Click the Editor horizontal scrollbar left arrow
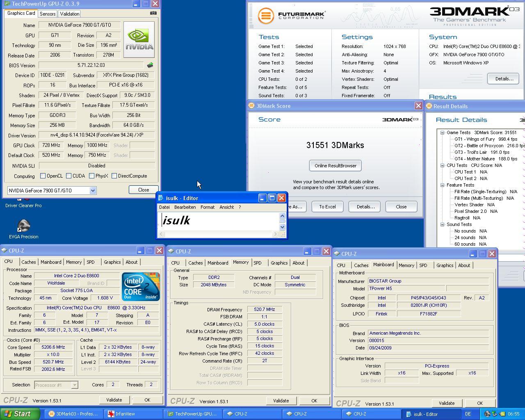Image resolution: width=525 pixels, height=420 pixels. (161, 234)
